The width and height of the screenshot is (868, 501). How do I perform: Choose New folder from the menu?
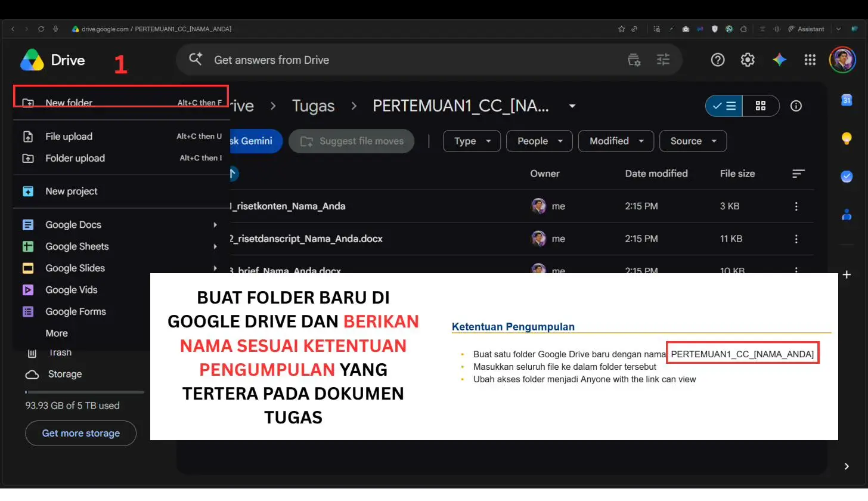tap(121, 103)
